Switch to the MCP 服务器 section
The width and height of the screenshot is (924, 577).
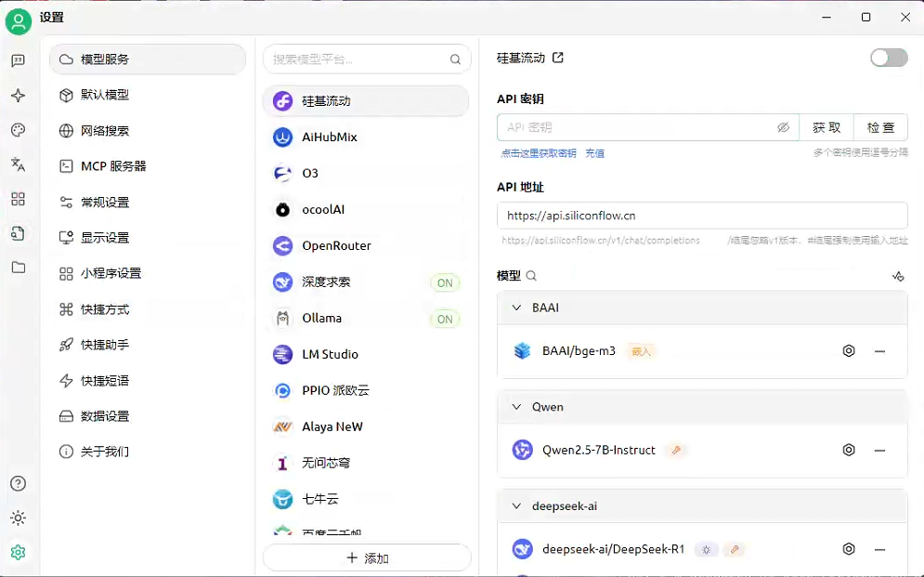(105, 165)
